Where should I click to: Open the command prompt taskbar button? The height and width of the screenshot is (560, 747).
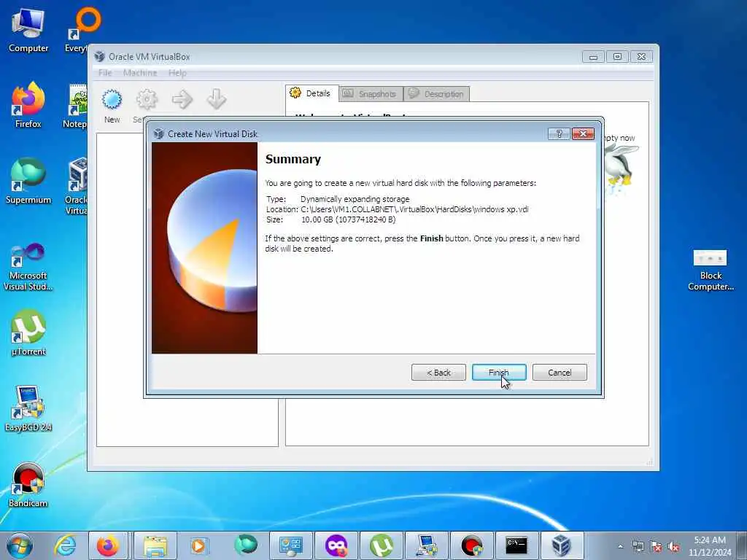tap(516, 545)
